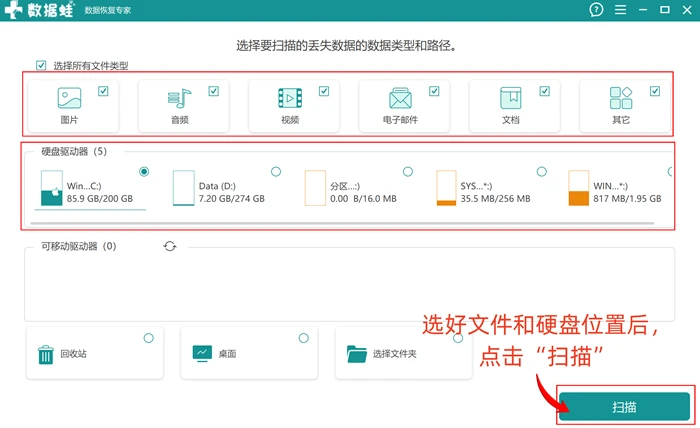Click the 图片 image type icon
Viewport: 700px width, 428px height.
point(69,98)
